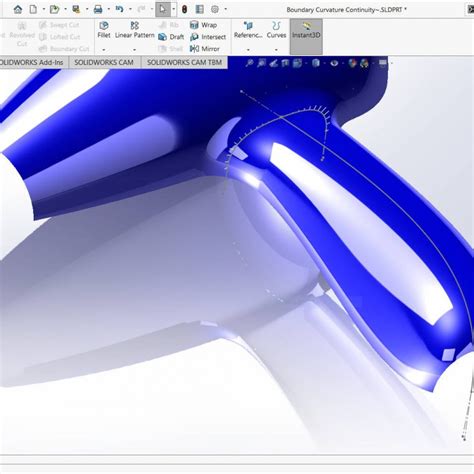Click the Lofted Cut command
Viewport: 474px width, 474px height.
[x=59, y=37]
